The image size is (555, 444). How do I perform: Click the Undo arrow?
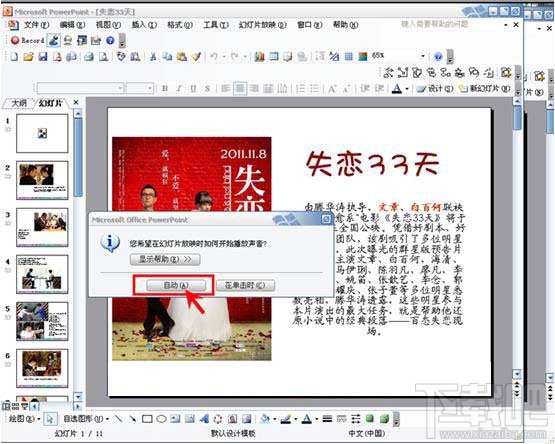pyautogui.click(x=214, y=56)
